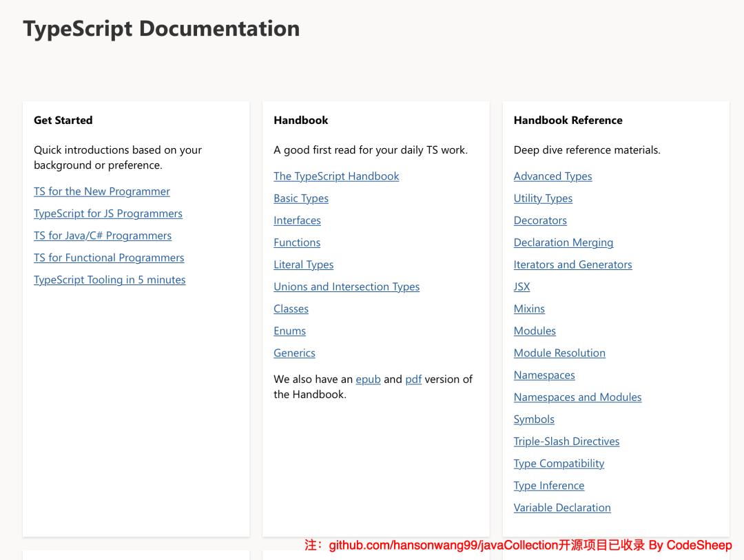Screen dimensions: 744x560
Task: Download the epub version of Handbook
Action: coord(368,380)
